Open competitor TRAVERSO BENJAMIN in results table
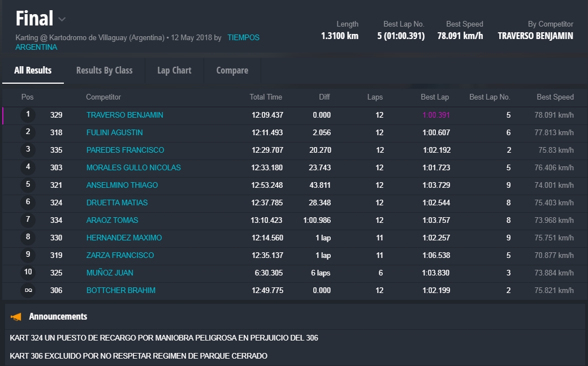The image size is (588, 366). click(x=124, y=115)
